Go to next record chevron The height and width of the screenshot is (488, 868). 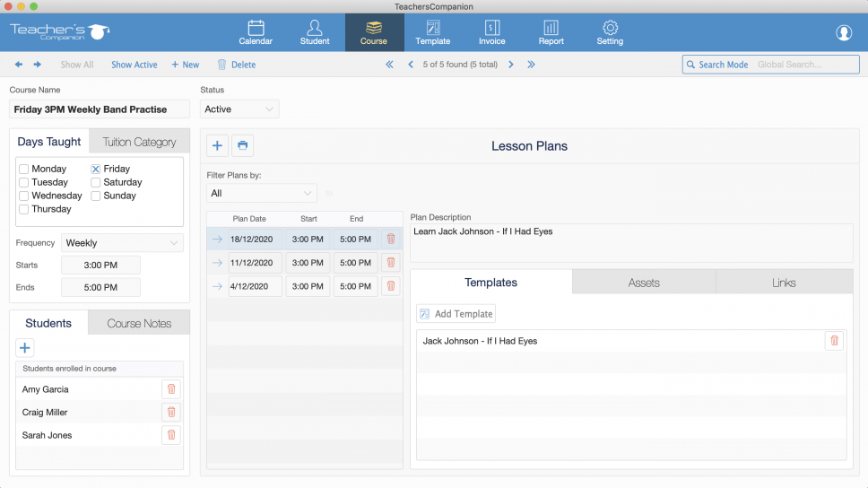pos(511,65)
